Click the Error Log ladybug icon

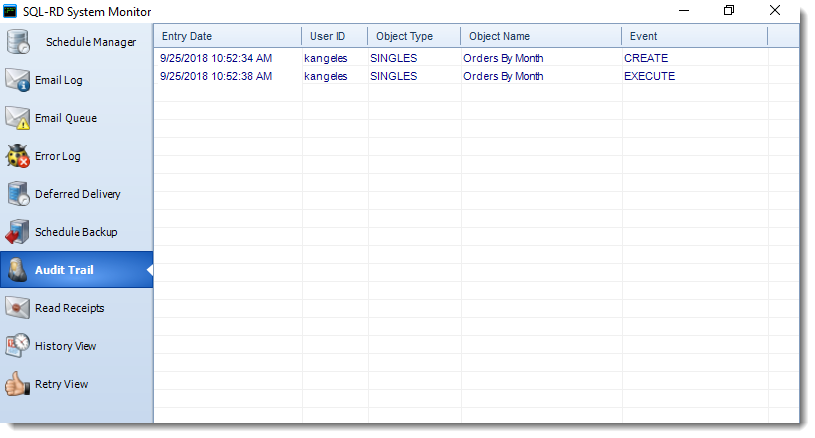[18, 156]
